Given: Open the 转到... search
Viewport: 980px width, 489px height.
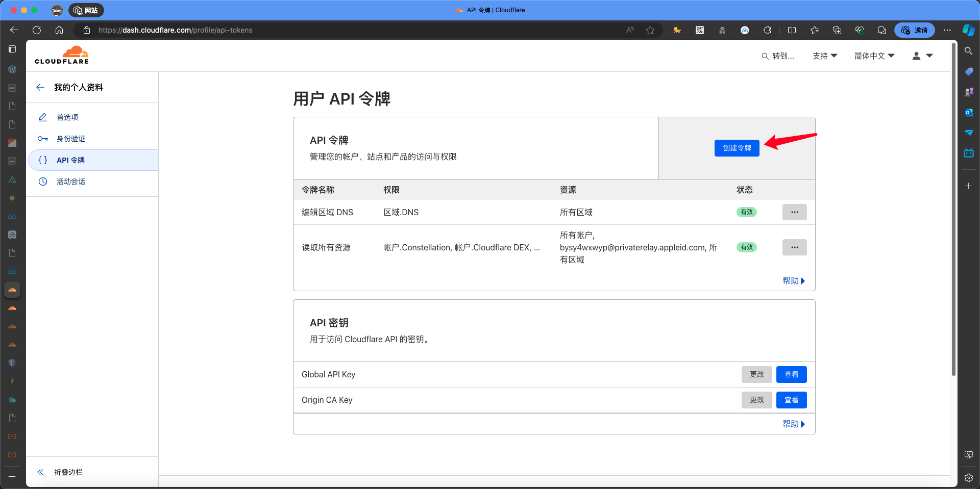Looking at the screenshot, I should [x=778, y=56].
